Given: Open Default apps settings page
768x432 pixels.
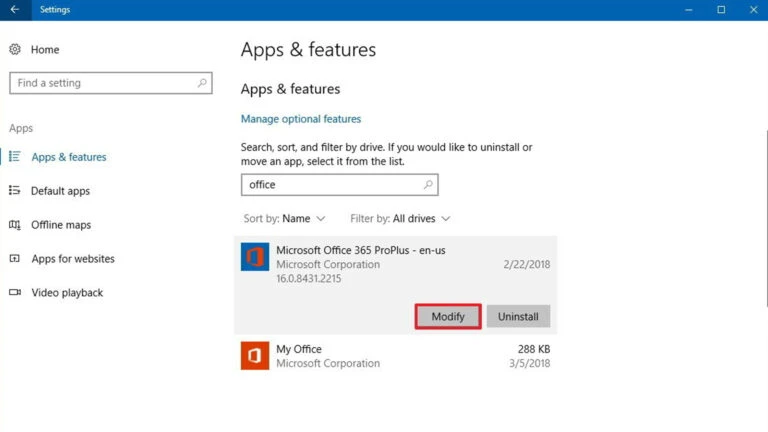Looking at the screenshot, I should pos(60,191).
